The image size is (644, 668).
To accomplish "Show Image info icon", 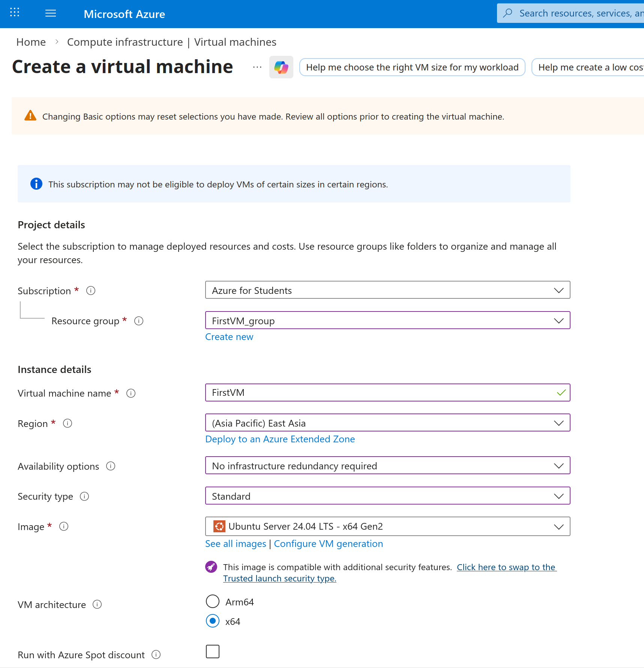I will pos(64,526).
